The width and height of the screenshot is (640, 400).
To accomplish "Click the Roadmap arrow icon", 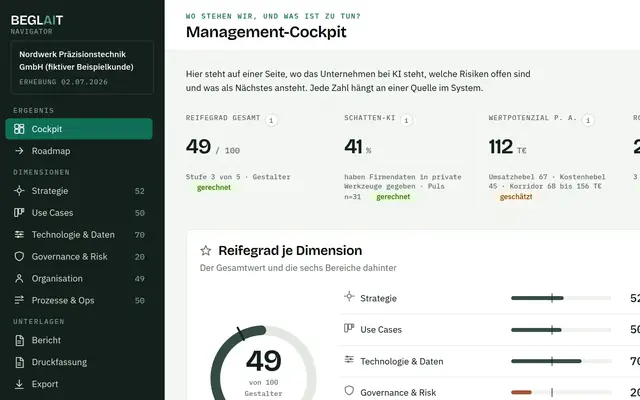I will tap(19, 151).
